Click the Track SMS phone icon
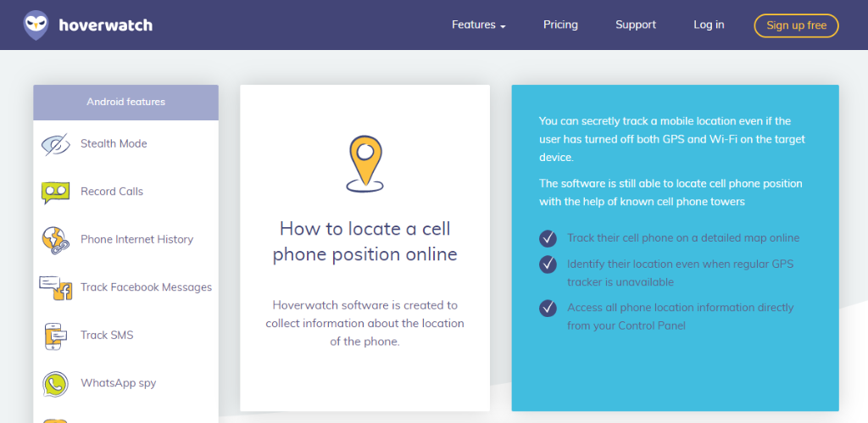868x423 pixels. pos(55,336)
